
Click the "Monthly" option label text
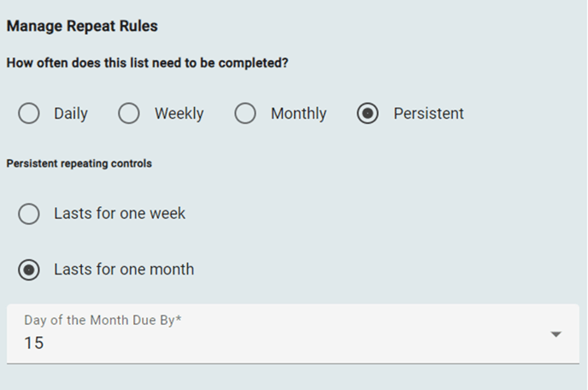(x=298, y=114)
